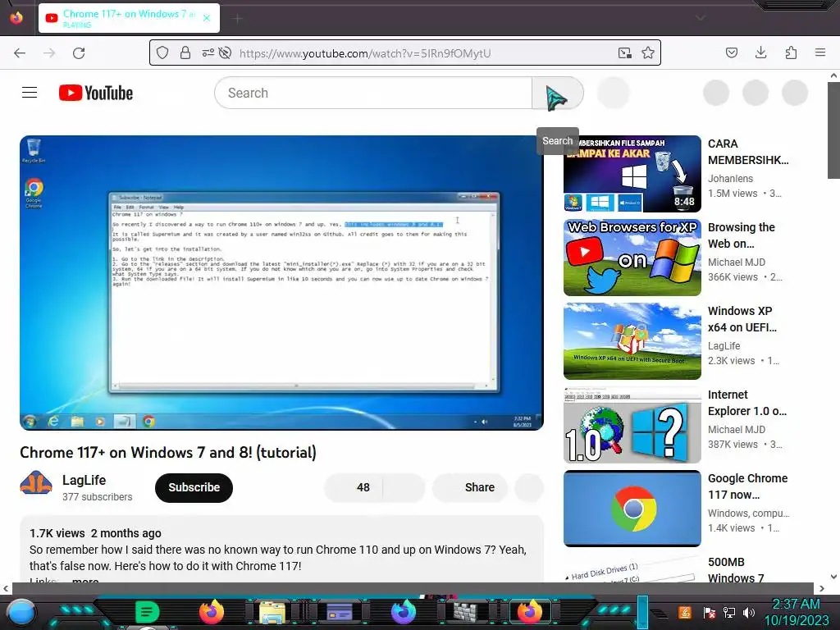The height and width of the screenshot is (630, 840).
Task: Click the horizontal scrollbar right arrow
Action: (822, 588)
